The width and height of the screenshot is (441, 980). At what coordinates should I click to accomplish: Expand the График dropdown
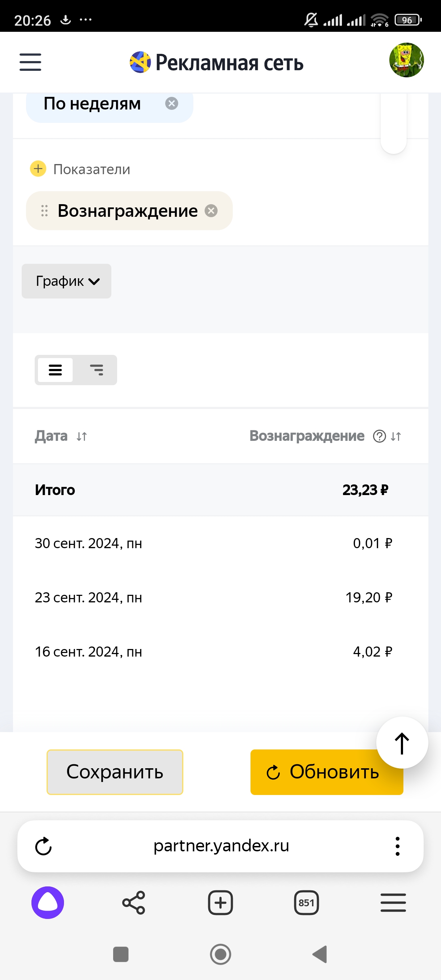pyautogui.click(x=67, y=281)
